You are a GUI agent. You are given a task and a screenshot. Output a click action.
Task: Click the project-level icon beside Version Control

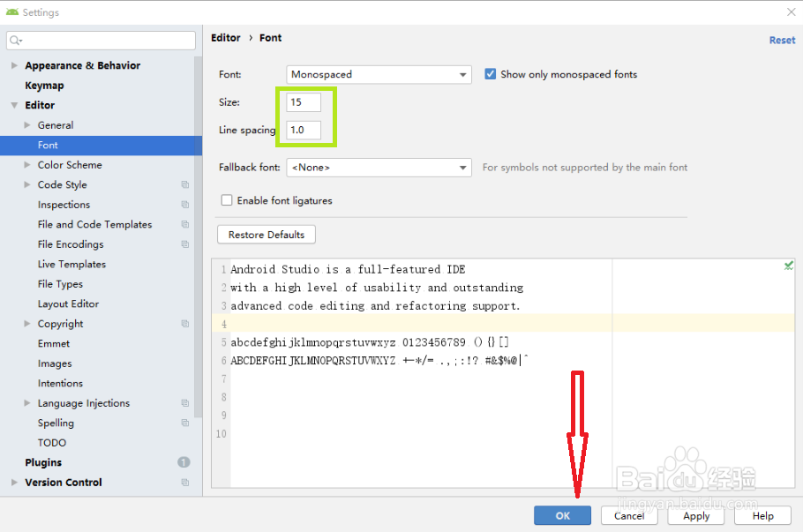(x=185, y=483)
